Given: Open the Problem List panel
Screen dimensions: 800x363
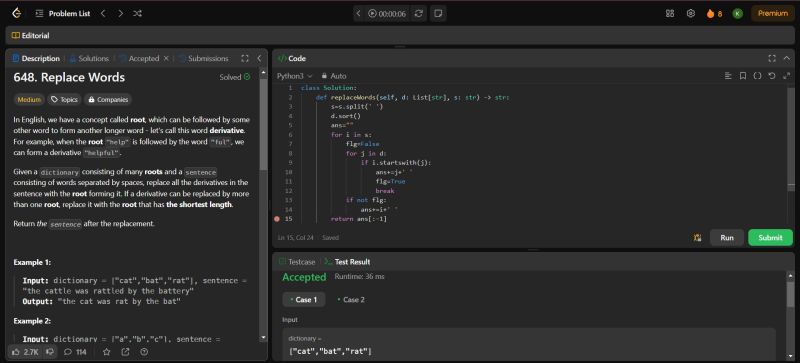Looking at the screenshot, I should 63,14.
